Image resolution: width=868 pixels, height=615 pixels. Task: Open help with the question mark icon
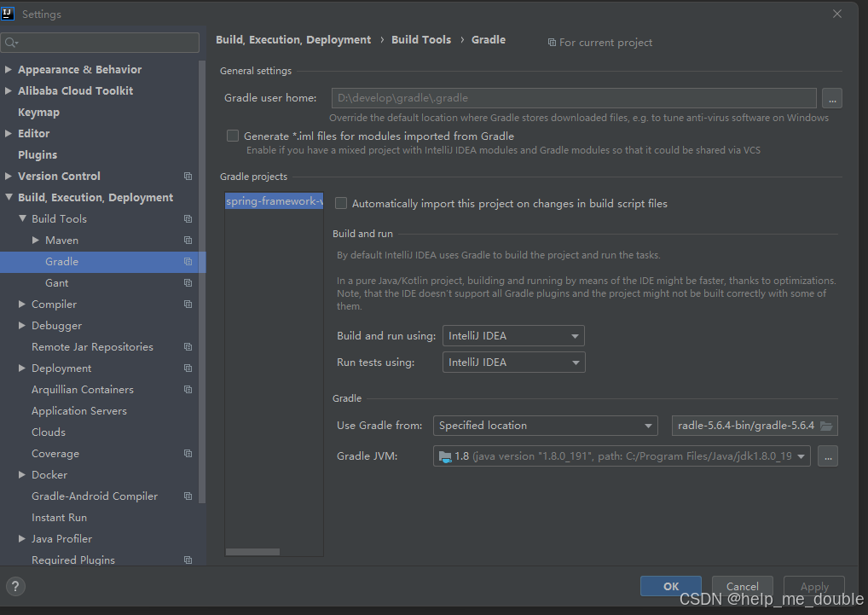[15, 586]
